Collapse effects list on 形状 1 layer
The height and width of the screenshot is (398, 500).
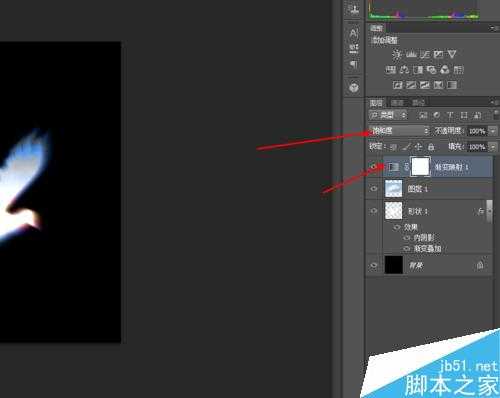[x=489, y=211]
